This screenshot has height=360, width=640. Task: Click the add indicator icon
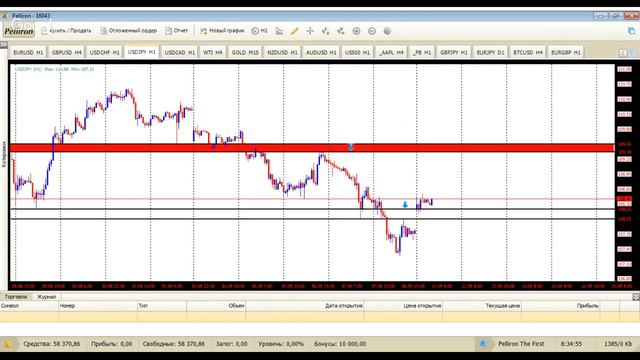325,31
